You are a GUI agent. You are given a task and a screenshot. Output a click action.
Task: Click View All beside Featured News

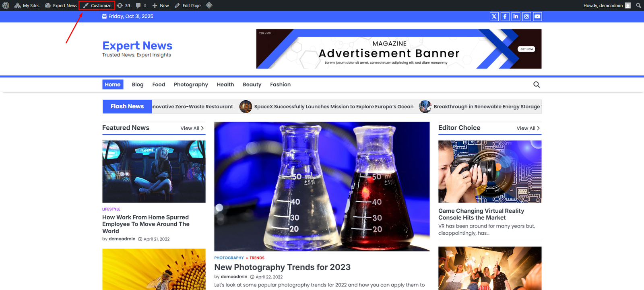pos(192,128)
